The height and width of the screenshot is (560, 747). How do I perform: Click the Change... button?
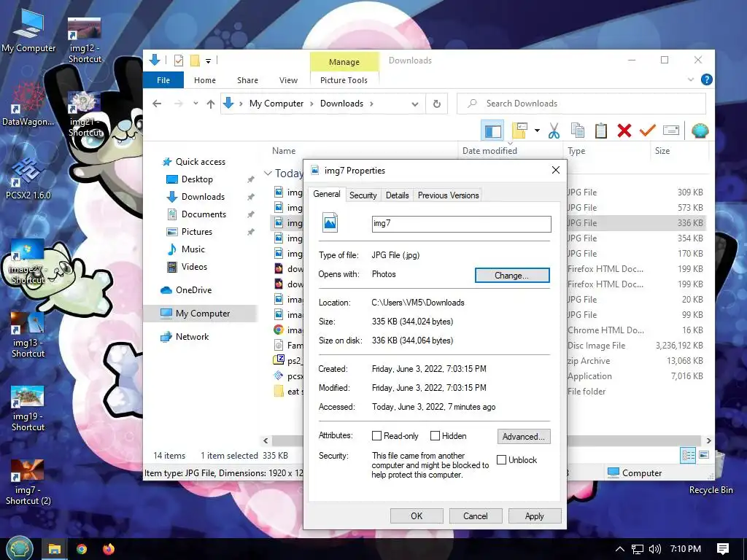(x=512, y=275)
